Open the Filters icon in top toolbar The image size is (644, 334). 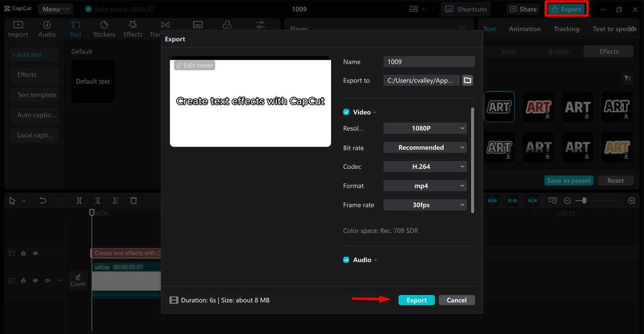click(227, 25)
